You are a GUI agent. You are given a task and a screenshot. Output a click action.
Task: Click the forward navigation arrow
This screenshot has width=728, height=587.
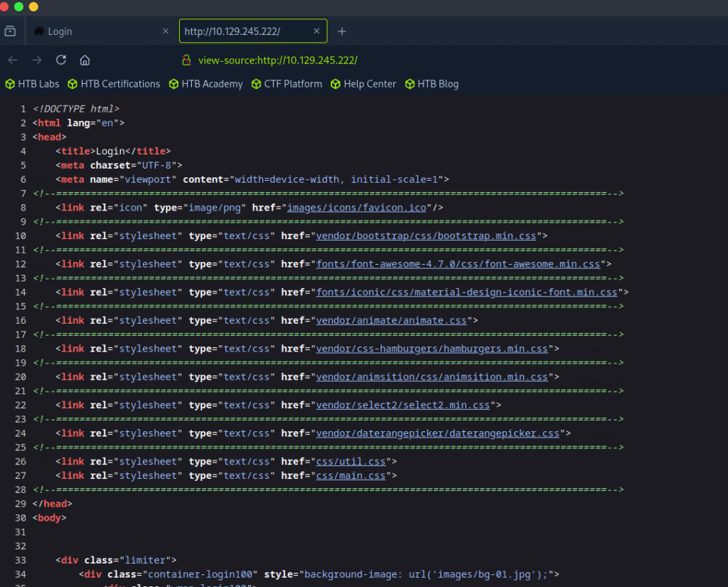[x=37, y=60]
